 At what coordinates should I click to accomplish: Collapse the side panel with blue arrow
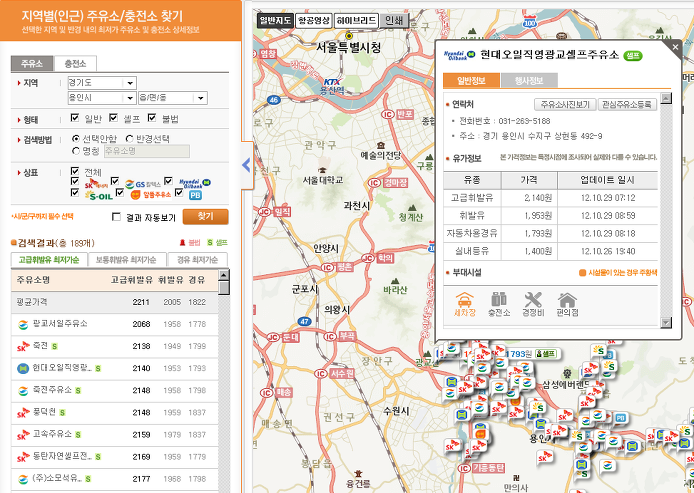point(247,166)
